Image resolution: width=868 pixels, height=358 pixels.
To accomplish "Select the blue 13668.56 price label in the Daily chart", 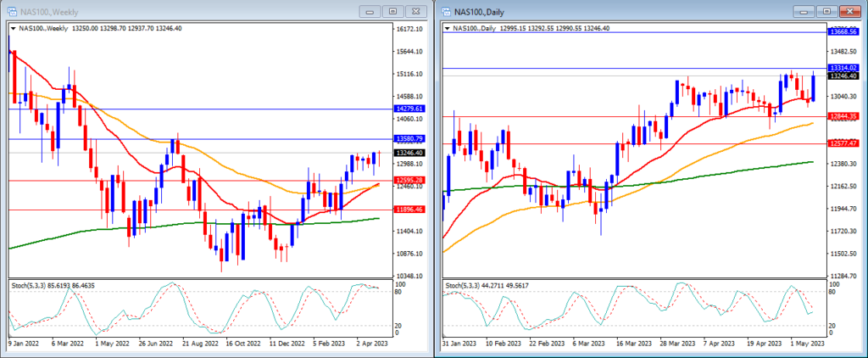I will pos(843,32).
